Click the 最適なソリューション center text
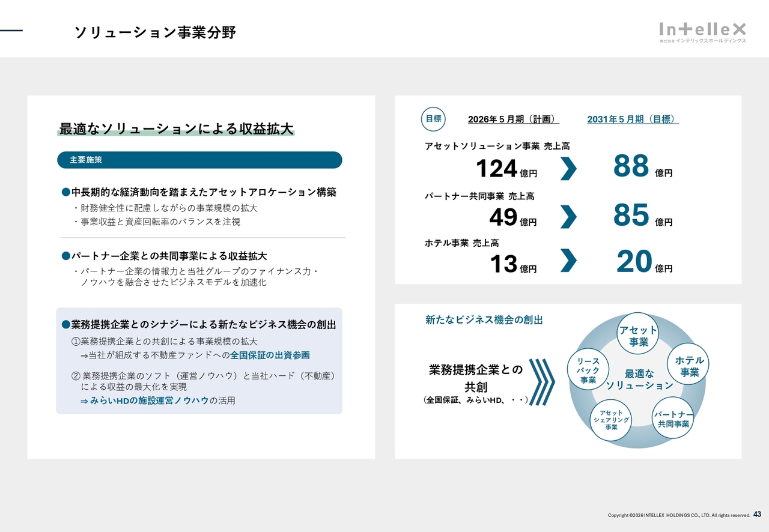This screenshot has width=769, height=532. [x=639, y=379]
